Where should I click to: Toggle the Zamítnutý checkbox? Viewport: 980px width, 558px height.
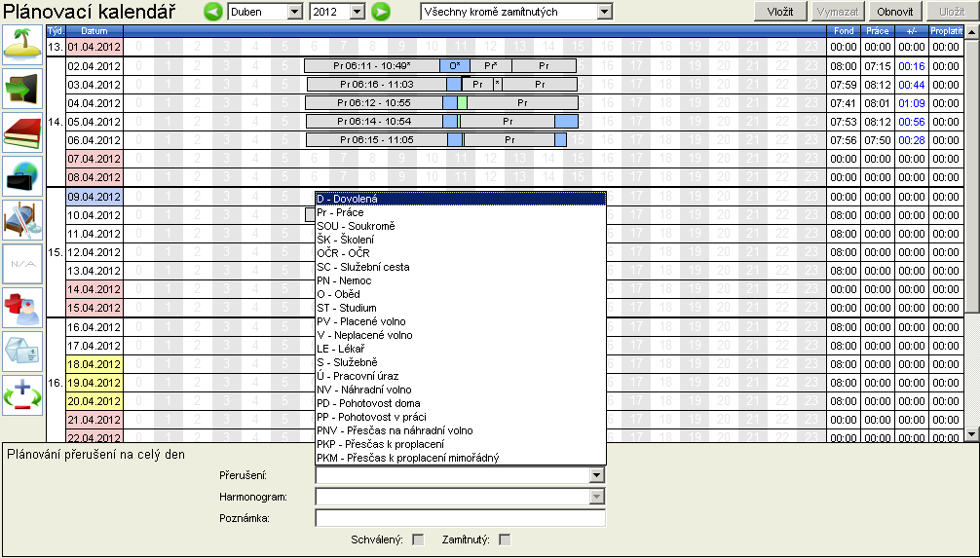pyautogui.click(x=505, y=539)
